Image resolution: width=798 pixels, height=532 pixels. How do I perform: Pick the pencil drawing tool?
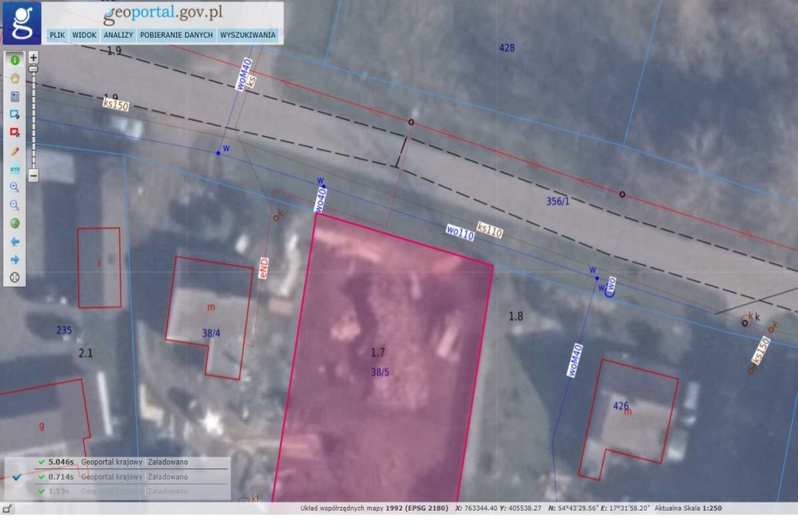[15, 151]
